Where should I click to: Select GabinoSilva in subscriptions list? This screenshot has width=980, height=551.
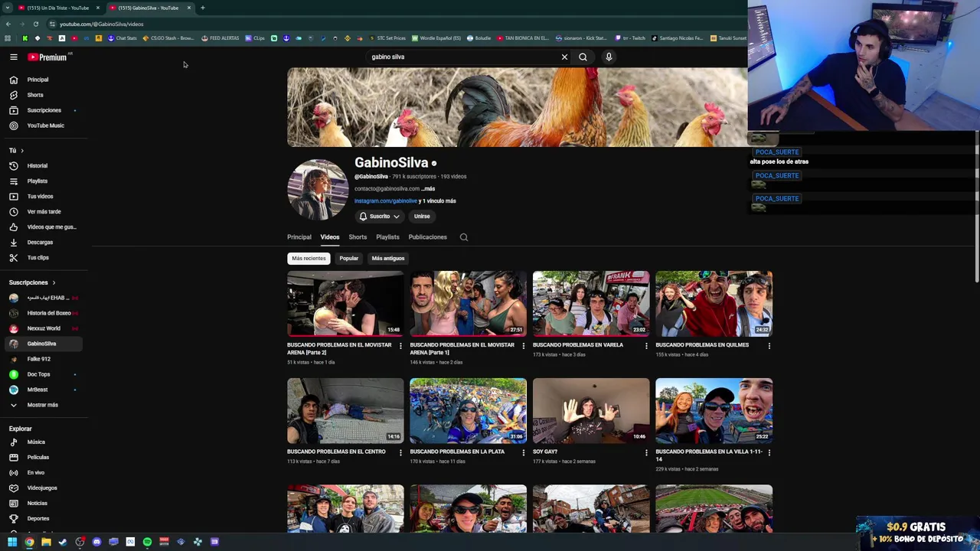coord(43,344)
